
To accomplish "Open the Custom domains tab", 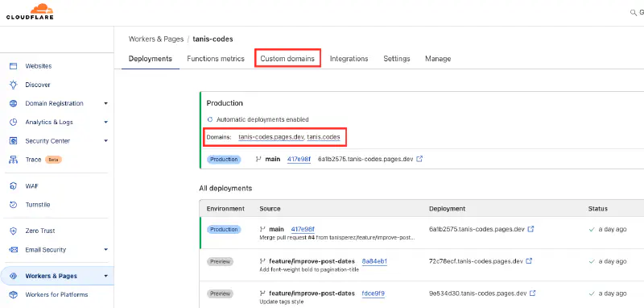I will click(x=287, y=59).
